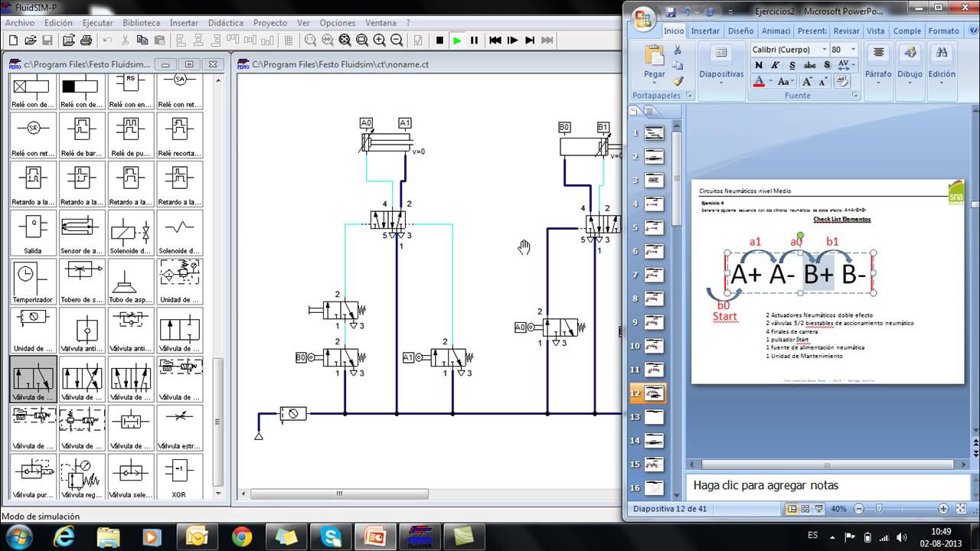This screenshot has height=551, width=980.
Task: Select the Salida component in library
Action: pyautogui.click(x=33, y=233)
